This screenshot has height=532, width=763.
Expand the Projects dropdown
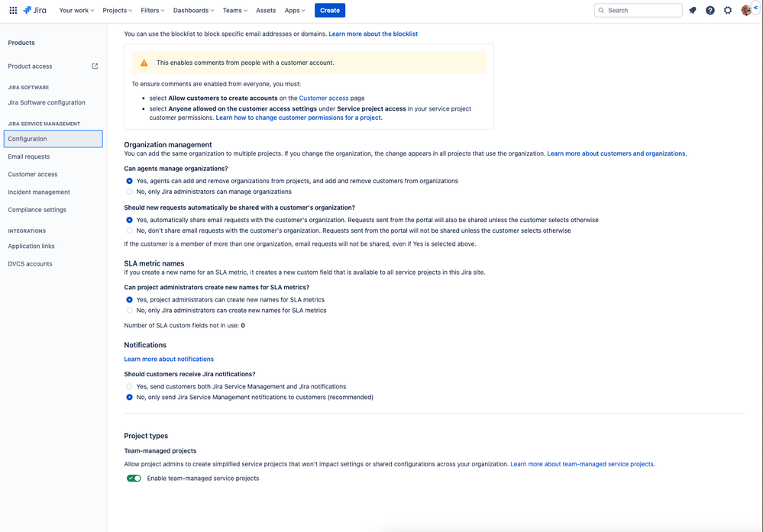tap(116, 10)
